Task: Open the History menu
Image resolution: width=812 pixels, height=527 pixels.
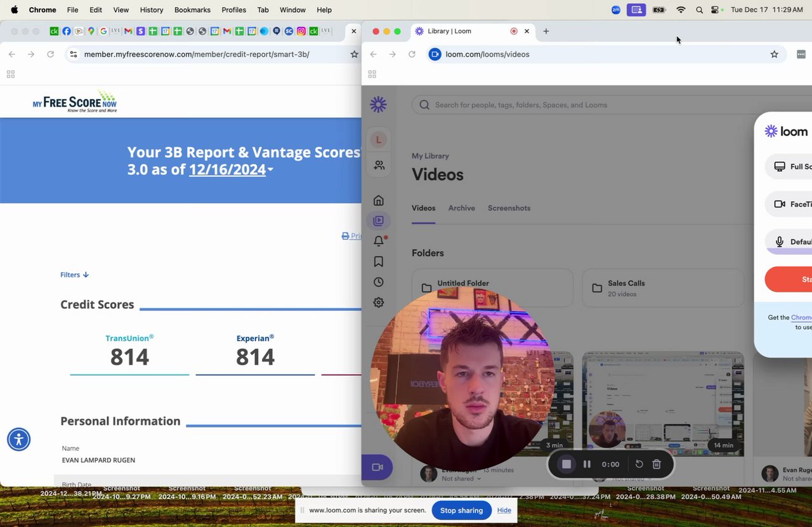Action: click(x=152, y=10)
